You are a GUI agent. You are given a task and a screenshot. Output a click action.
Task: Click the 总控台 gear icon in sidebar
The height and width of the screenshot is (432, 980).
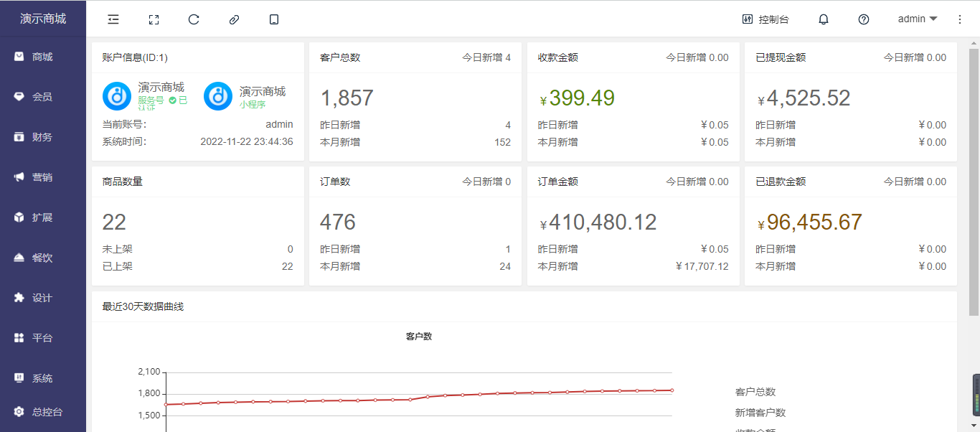[19, 412]
